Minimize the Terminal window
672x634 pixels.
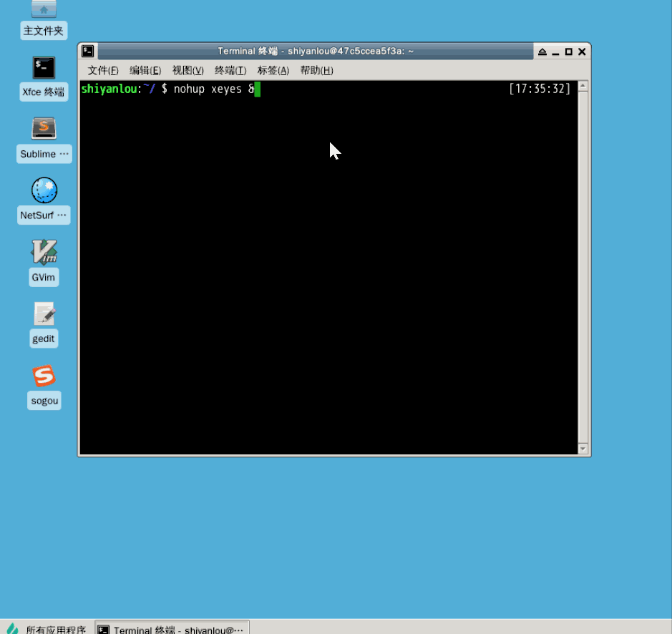point(555,52)
